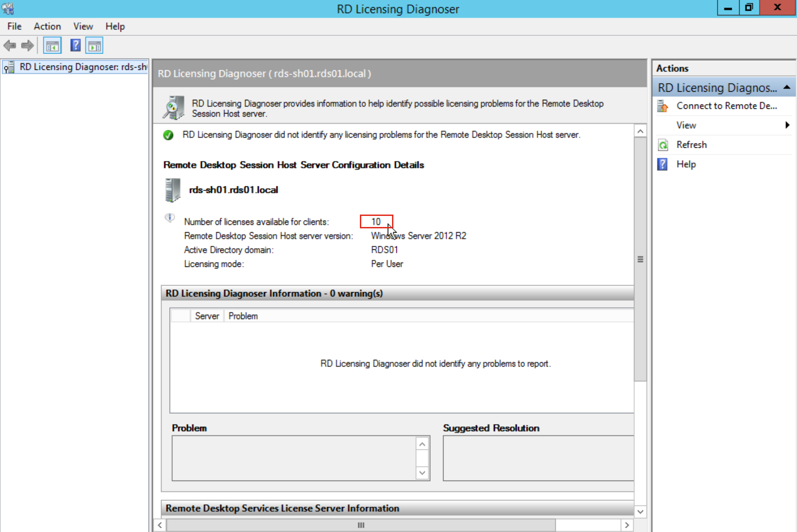This screenshot has height=532, width=797.
Task: Click the main vertical scrollbar thumb
Action: (640, 259)
